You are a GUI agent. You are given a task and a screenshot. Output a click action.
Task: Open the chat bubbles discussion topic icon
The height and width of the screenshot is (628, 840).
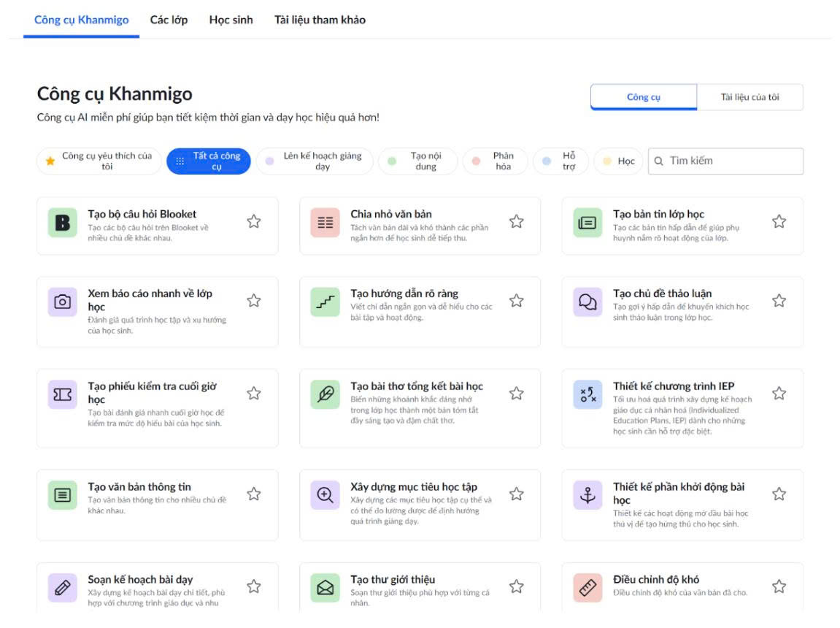pyautogui.click(x=587, y=302)
